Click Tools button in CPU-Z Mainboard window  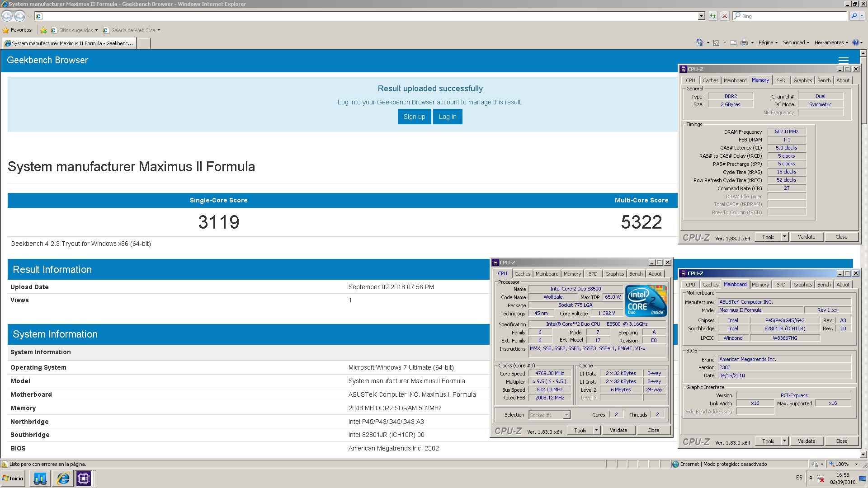click(768, 441)
